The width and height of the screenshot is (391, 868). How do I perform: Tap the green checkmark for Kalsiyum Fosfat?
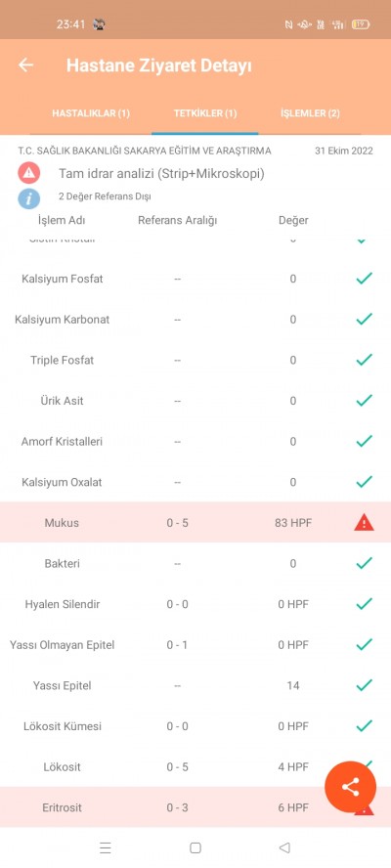(x=364, y=279)
